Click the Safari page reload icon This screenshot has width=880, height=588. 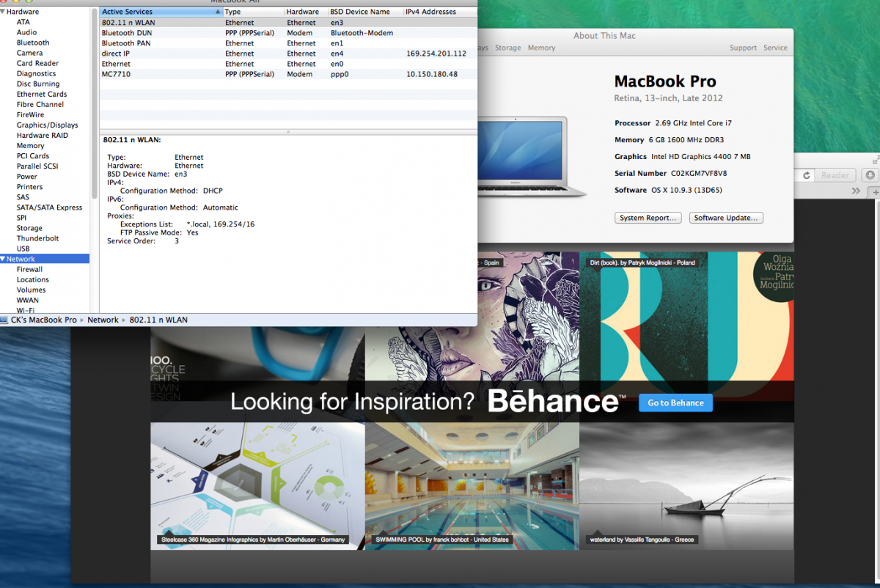click(x=807, y=175)
